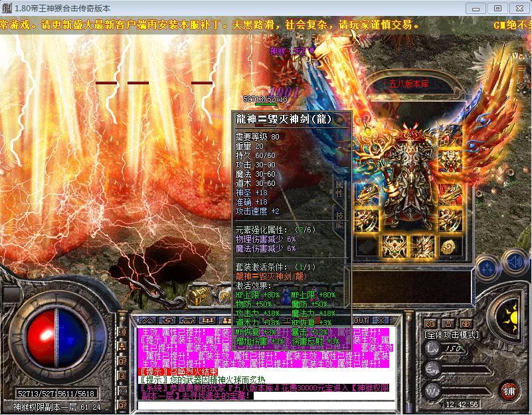Maximize the game window

497,8
